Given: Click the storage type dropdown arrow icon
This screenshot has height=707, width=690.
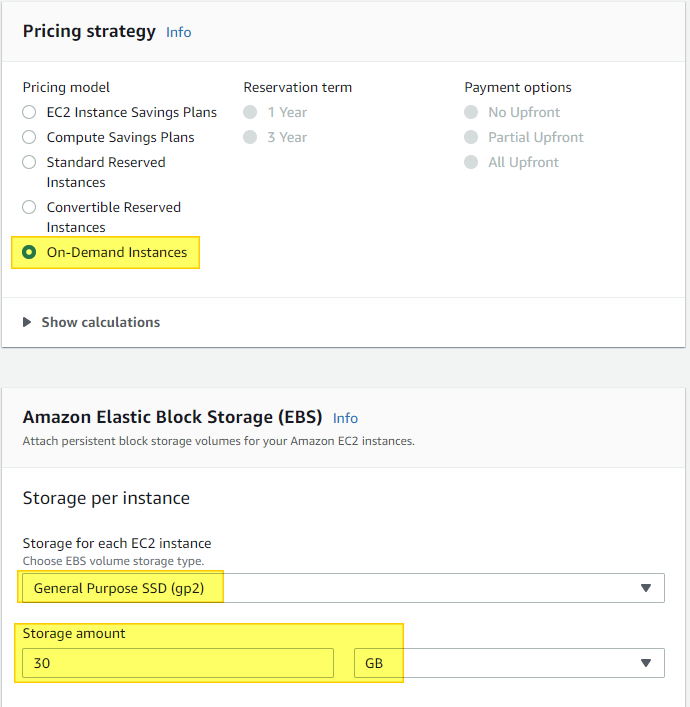Looking at the screenshot, I should pyautogui.click(x=646, y=588).
